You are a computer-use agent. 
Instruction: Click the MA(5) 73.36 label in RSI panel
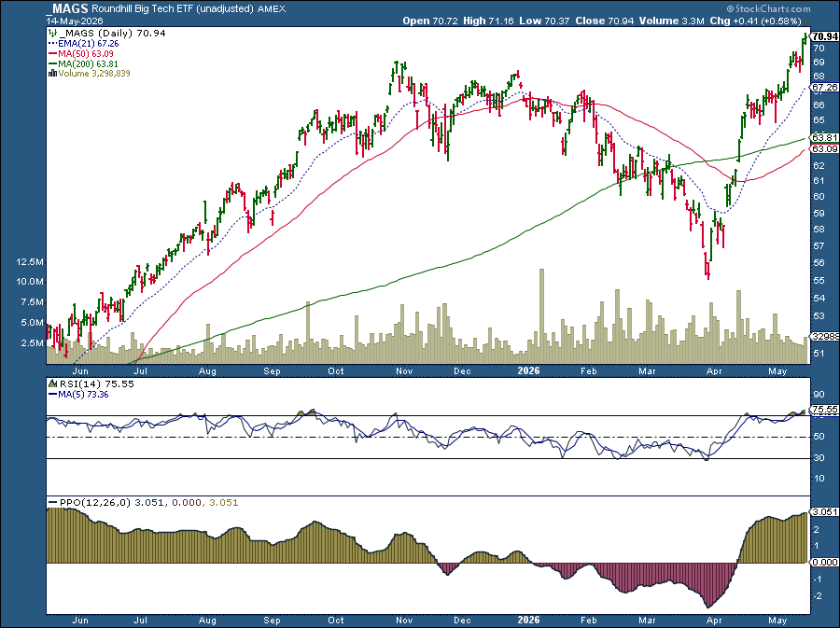tap(84, 395)
